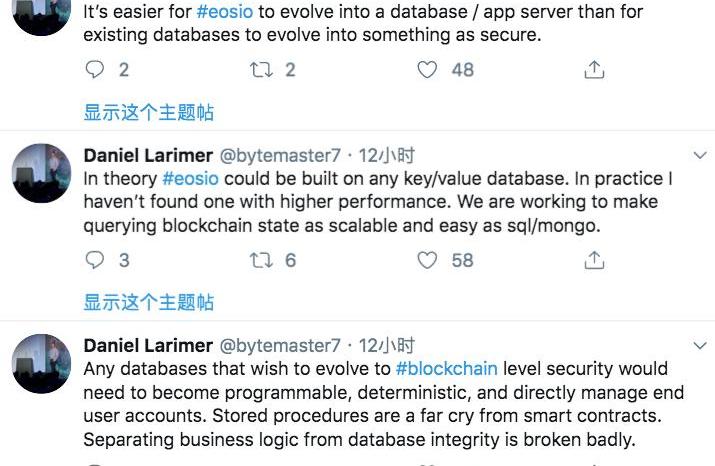715x466 pixels.
Task: Retweet the tweet about evolving into a database
Action: (261, 70)
